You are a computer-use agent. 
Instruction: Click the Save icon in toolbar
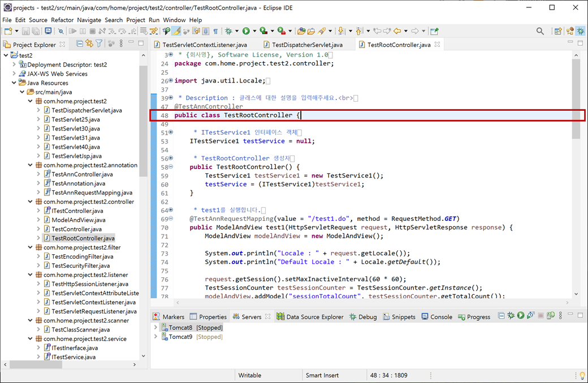coord(25,32)
